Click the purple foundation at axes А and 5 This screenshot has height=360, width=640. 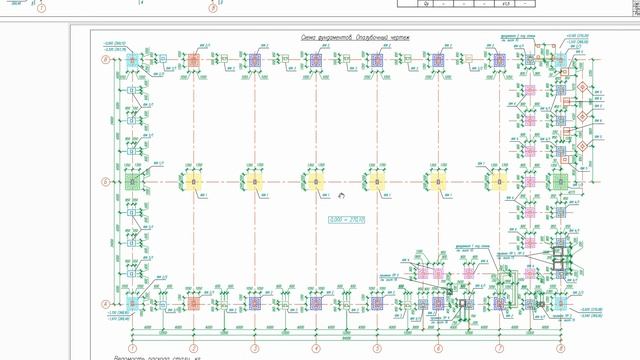[377, 304]
